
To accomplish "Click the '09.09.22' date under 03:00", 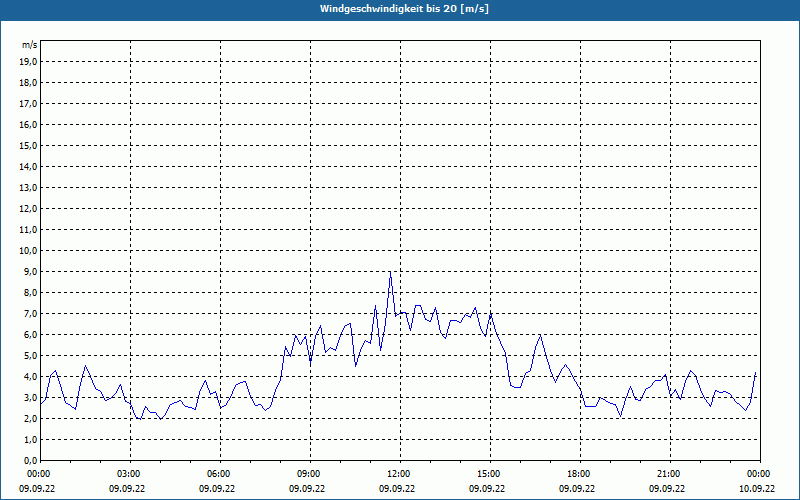I will point(127,488).
